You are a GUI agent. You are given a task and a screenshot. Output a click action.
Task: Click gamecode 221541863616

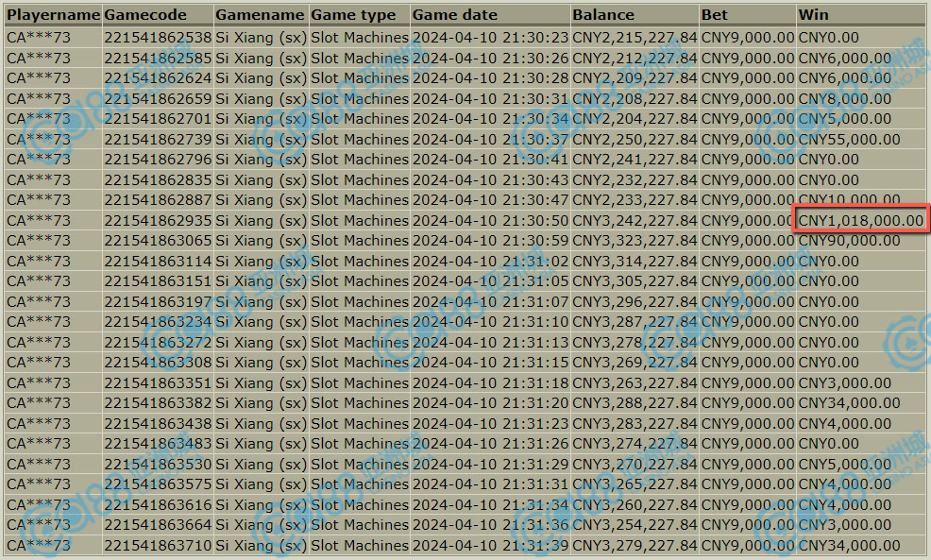[158, 505]
